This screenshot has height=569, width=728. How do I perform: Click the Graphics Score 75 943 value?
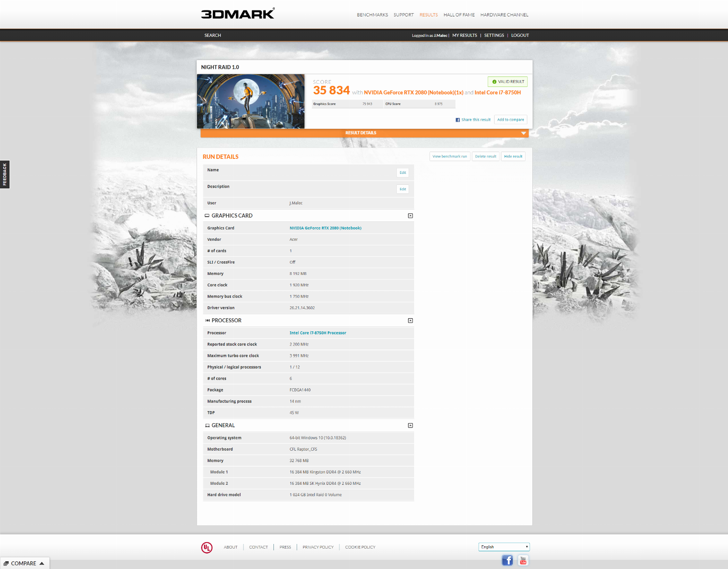coord(367,104)
